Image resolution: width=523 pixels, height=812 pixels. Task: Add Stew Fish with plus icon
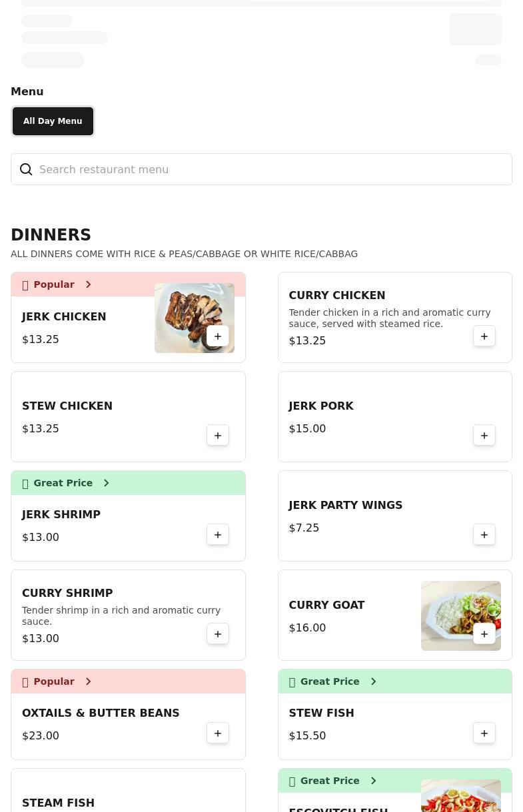click(484, 733)
